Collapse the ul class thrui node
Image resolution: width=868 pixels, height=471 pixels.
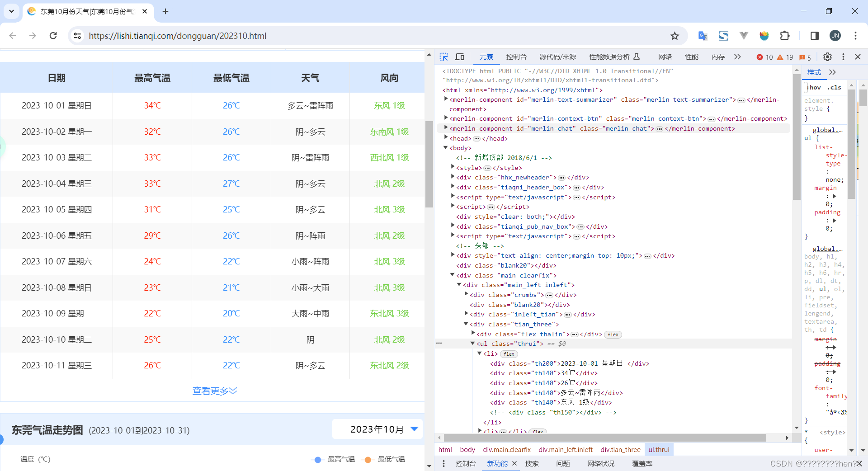473,344
